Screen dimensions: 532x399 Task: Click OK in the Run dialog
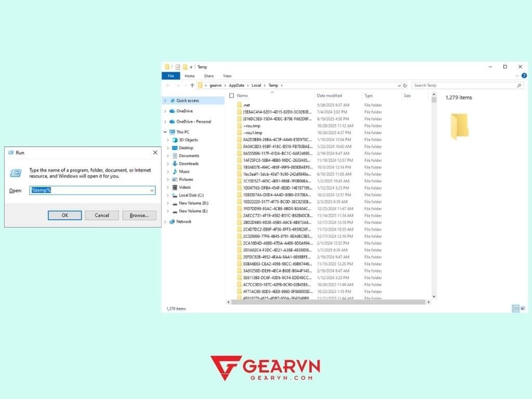[64, 215]
